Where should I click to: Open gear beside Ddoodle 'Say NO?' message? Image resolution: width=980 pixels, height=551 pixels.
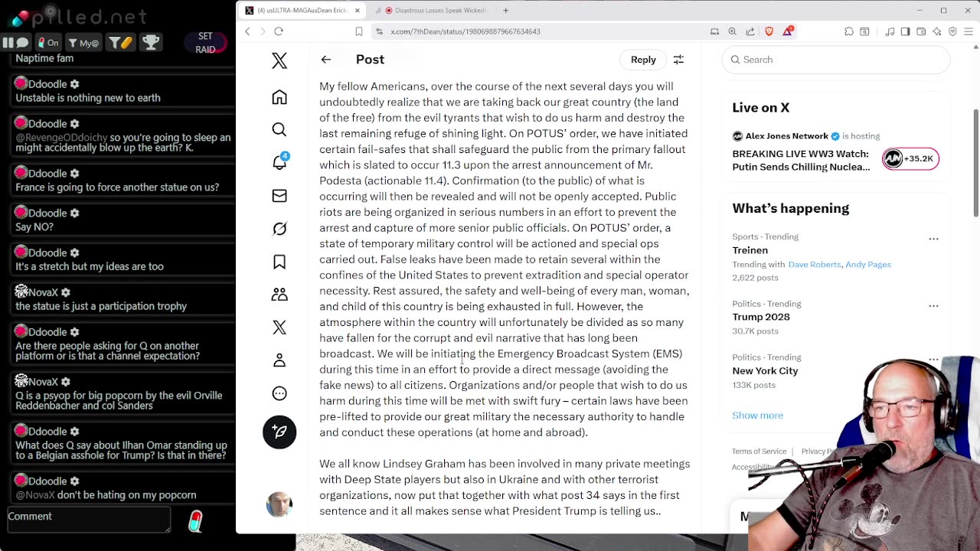74,214
